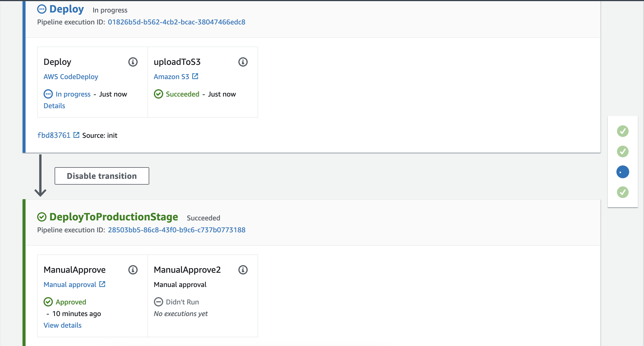Screen dimensions: 644x346
Task: Open the Manual approval link under ManualApprove
Action: pos(70,285)
